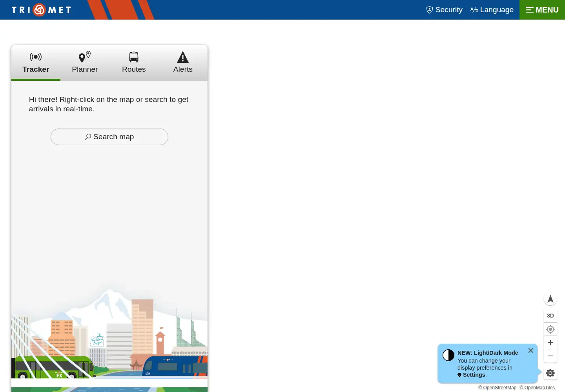
Task: Click the "Hi there!" intro text
Action: point(109,104)
